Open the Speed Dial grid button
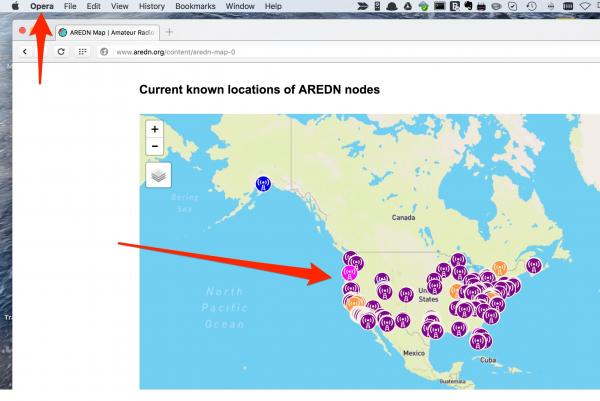 [x=82, y=52]
